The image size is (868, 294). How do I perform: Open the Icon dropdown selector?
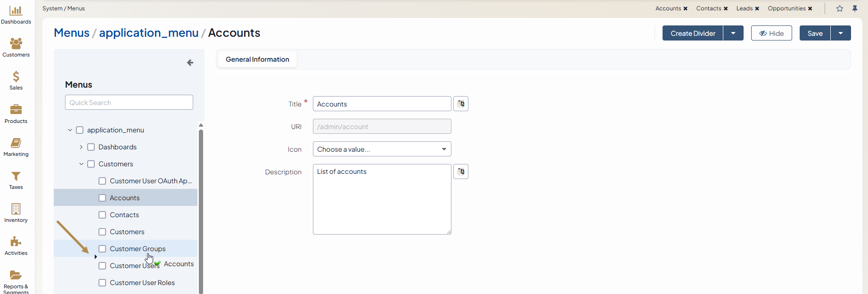382,149
